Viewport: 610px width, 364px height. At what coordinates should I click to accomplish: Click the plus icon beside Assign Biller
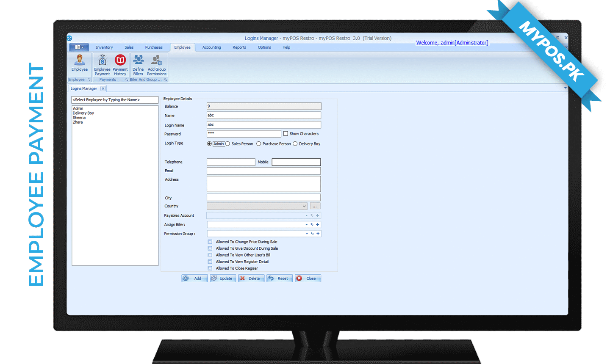click(x=318, y=225)
